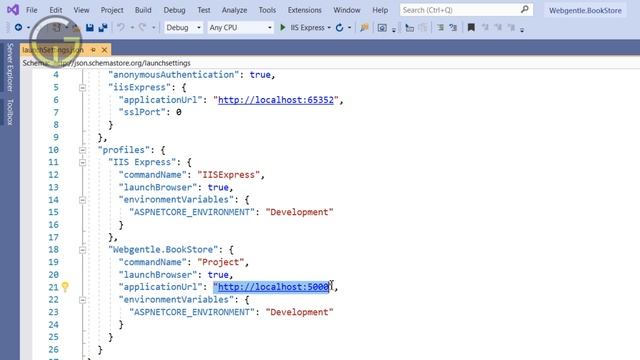The height and width of the screenshot is (360, 640).
Task: Open the Help menu
Action: click(380, 10)
